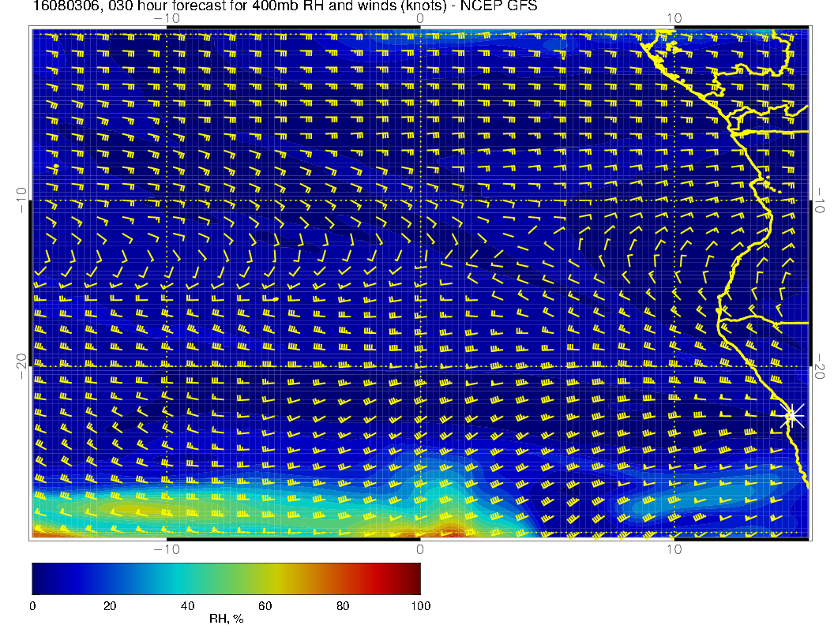Click the "-20" latitude label left of map
The height and width of the screenshot is (644, 834).
click(21, 366)
